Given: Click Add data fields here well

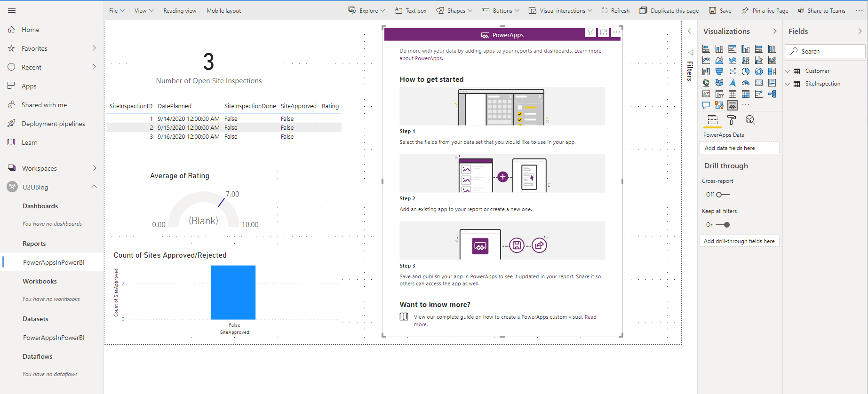Looking at the screenshot, I should 739,148.
